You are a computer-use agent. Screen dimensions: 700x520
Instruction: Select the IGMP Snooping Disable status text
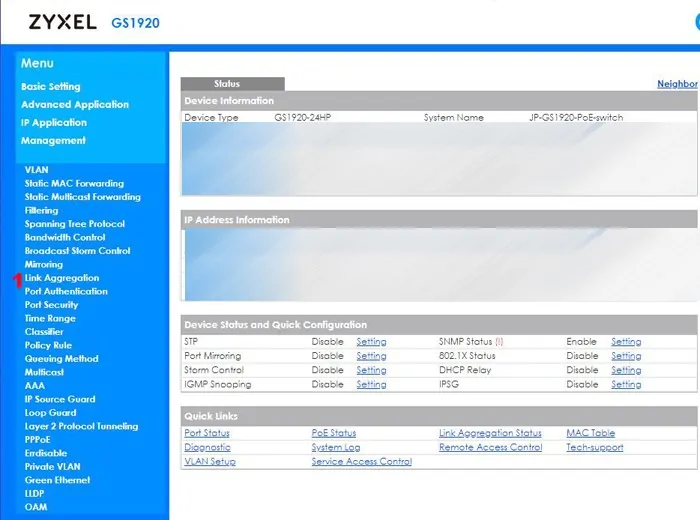point(328,384)
